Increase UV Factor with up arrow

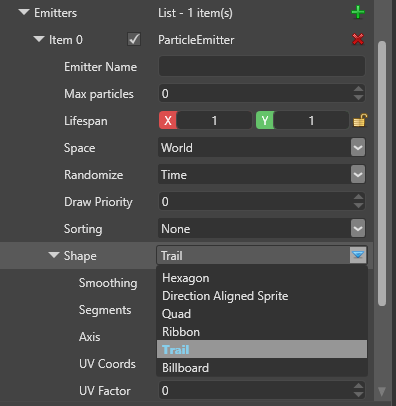(358, 386)
